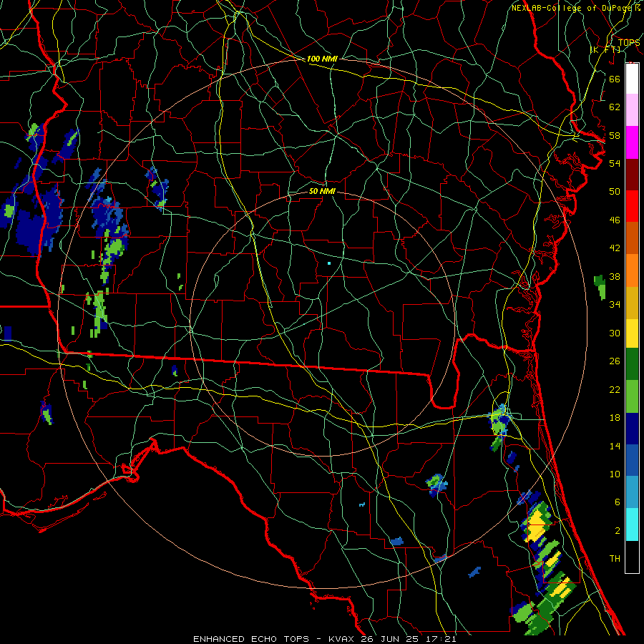Click the white swatch in the tops legend
644x644 pixels.
point(632,79)
